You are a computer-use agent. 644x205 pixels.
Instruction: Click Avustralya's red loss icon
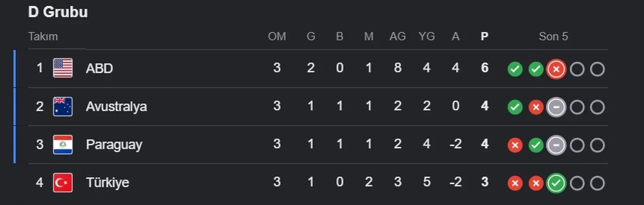[x=536, y=107]
